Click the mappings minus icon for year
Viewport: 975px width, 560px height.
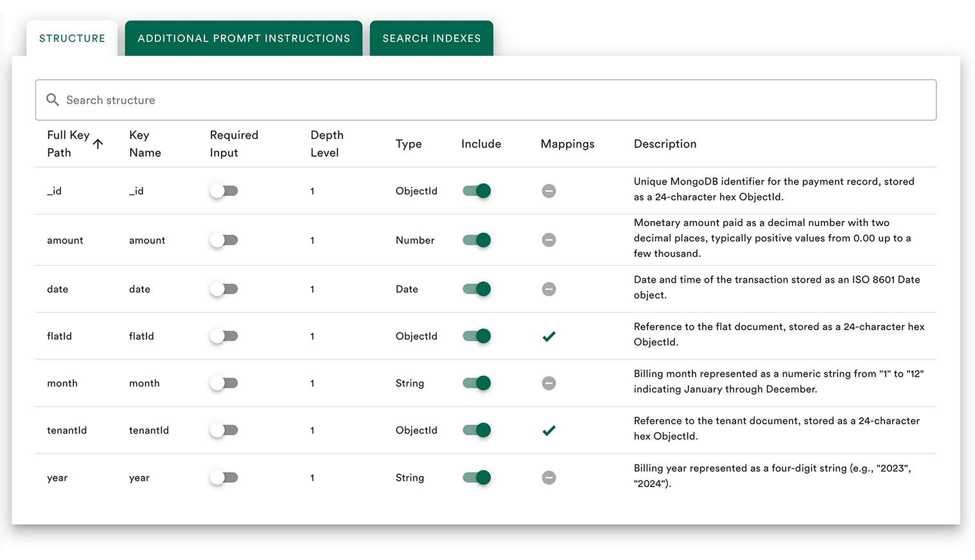(x=549, y=478)
